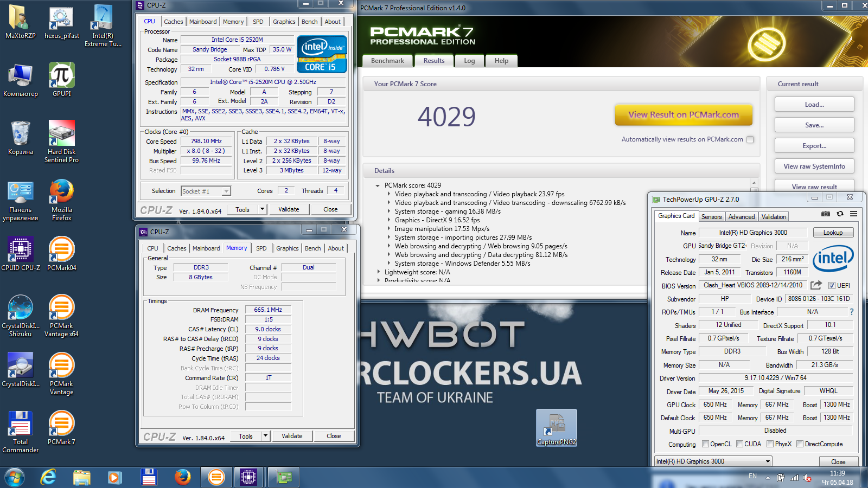The width and height of the screenshot is (868, 488).
Task: Switch to CPU-Z via taskbar icon
Action: (248, 477)
